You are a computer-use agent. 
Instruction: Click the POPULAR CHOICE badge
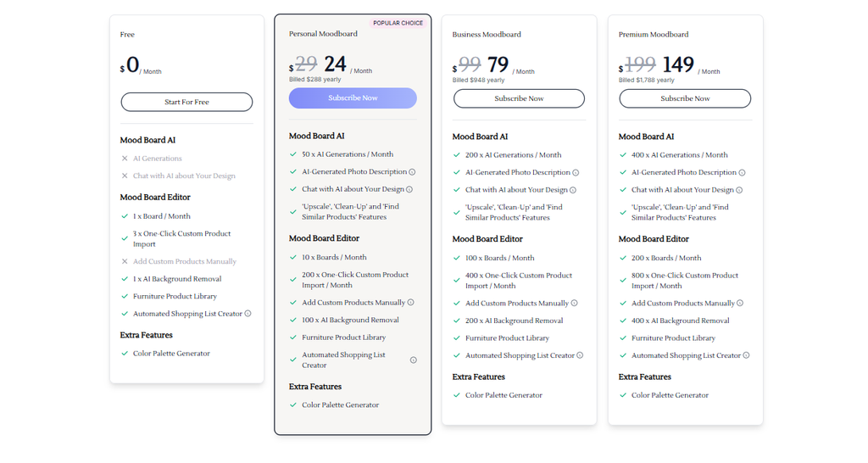(x=398, y=23)
